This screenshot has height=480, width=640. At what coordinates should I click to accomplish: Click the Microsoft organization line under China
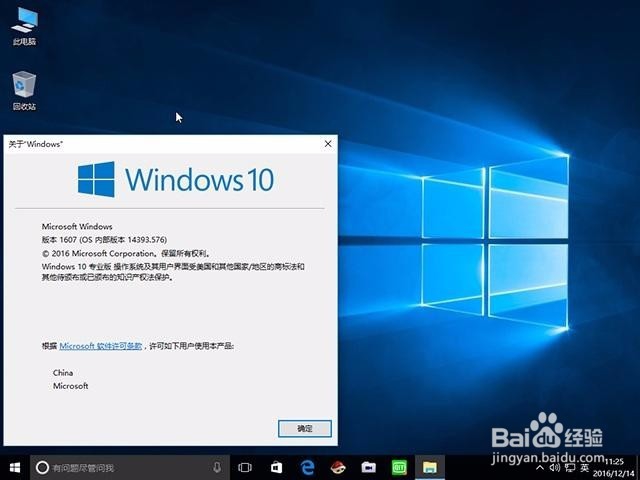[71, 386]
